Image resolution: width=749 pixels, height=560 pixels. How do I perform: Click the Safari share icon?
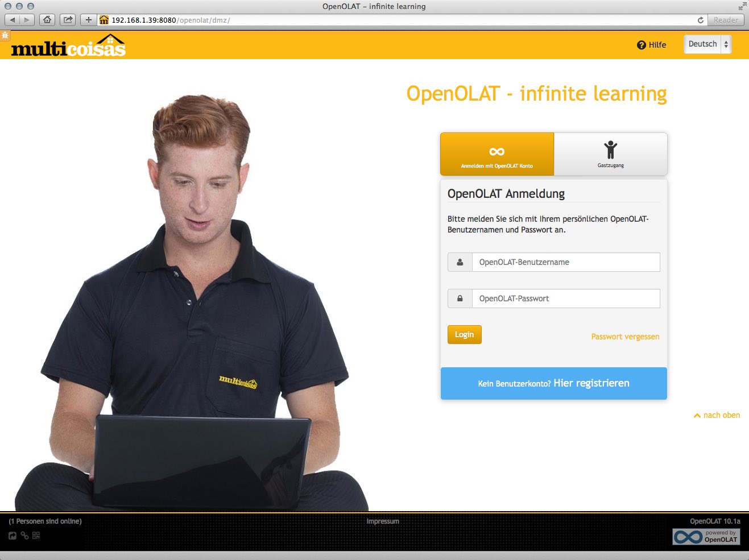click(x=68, y=20)
